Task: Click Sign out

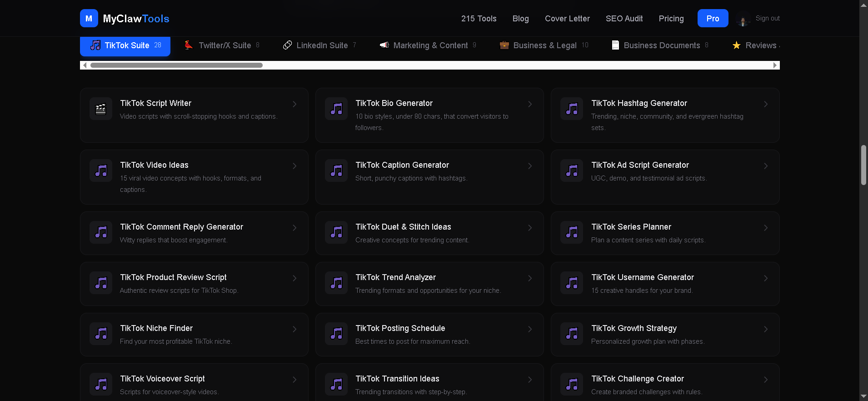Action: pos(768,18)
